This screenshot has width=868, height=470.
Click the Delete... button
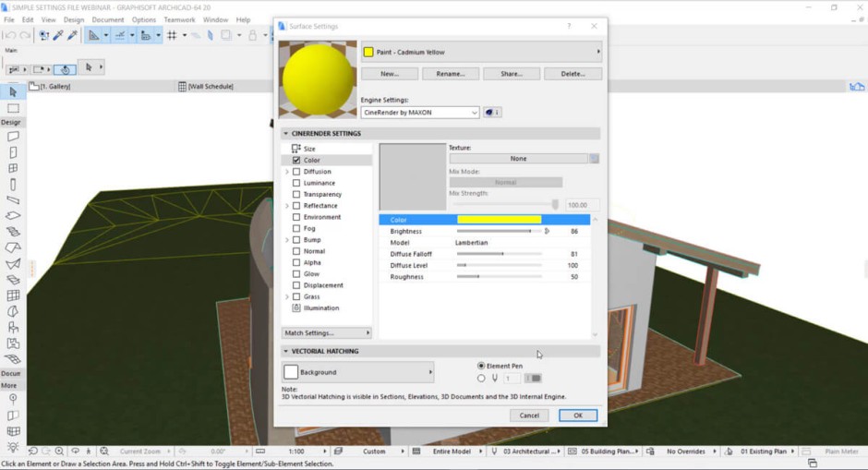573,74
